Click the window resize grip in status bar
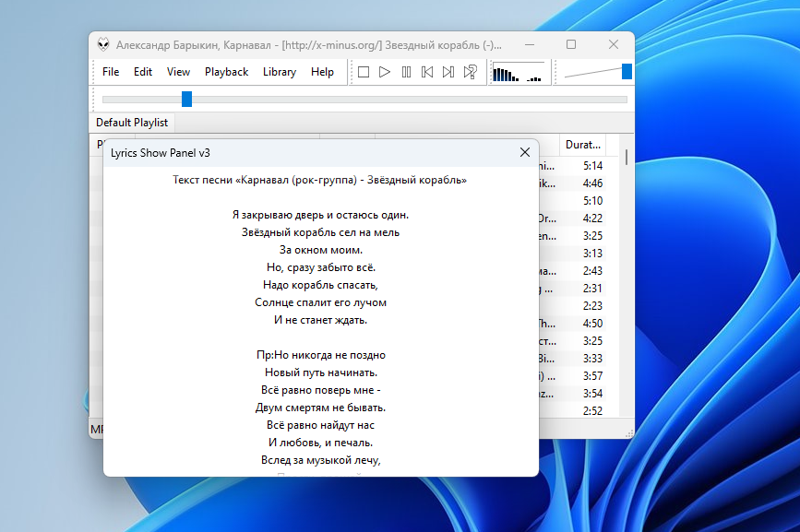800x532 pixels. tap(629, 433)
